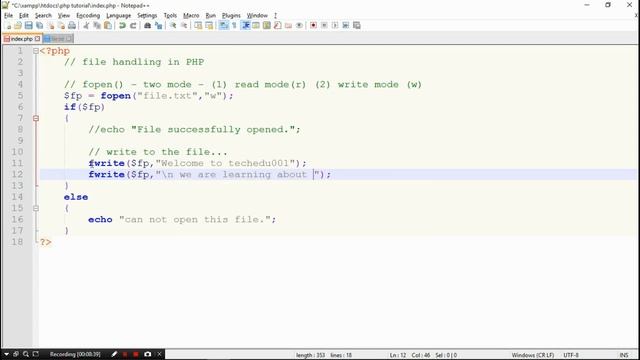Viewport: 640px width, 360px height.
Task: Click the Close file toolbar icon
Action: click(x=51, y=26)
